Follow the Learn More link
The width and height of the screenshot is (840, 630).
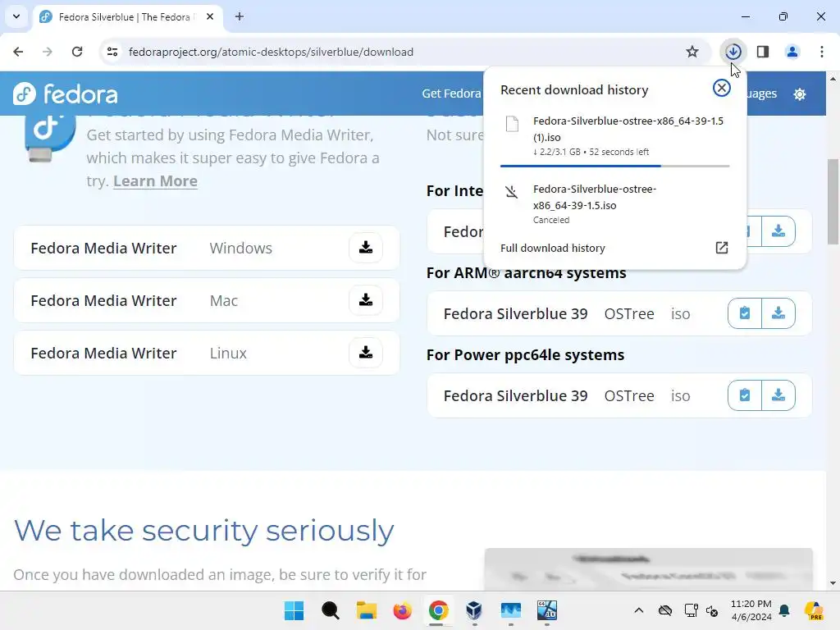click(155, 181)
